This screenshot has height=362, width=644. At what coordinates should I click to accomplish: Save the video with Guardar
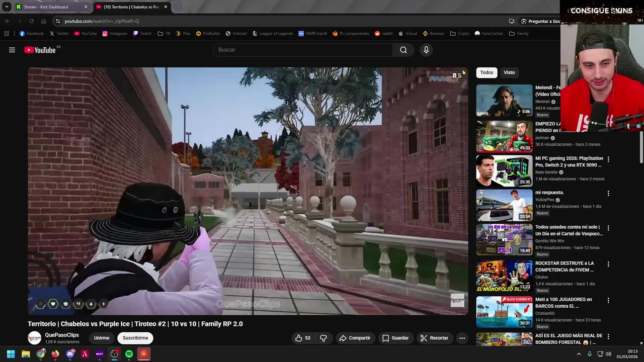click(x=395, y=338)
